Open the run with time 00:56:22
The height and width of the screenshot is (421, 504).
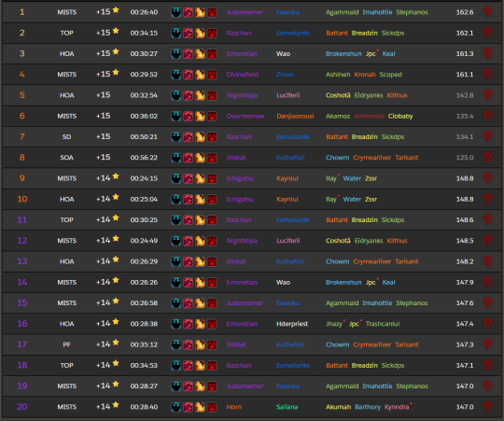click(144, 158)
